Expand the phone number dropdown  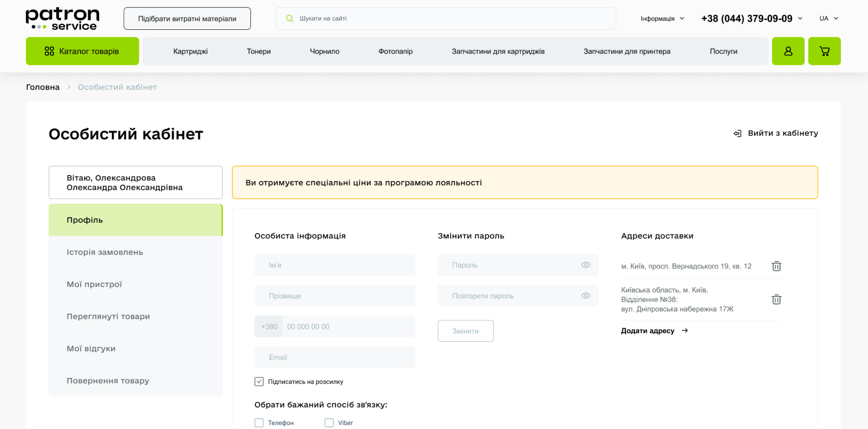(800, 19)
